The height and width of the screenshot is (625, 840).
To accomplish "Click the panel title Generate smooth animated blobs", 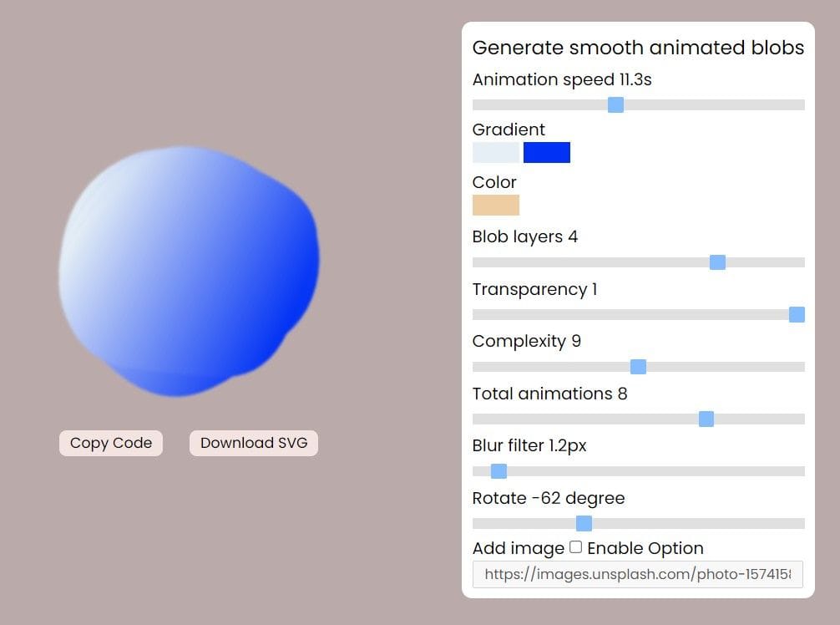I will pyautogui.click(x=638, y=48).
